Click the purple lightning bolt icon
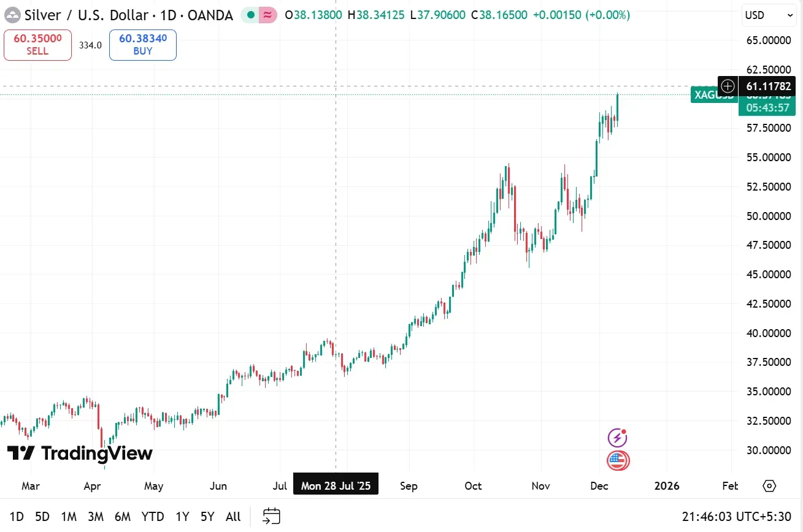 point(618,438)
